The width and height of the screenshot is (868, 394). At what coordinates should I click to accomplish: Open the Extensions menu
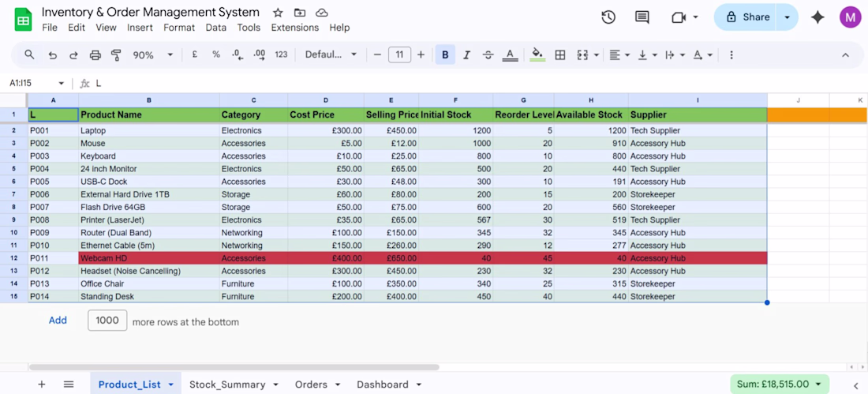click(294, 28)
